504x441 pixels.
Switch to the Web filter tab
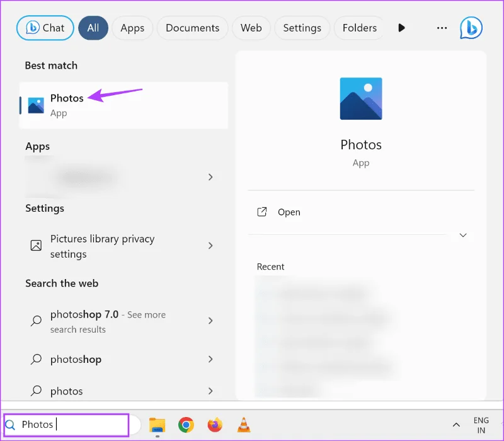[x=251, y=28]
